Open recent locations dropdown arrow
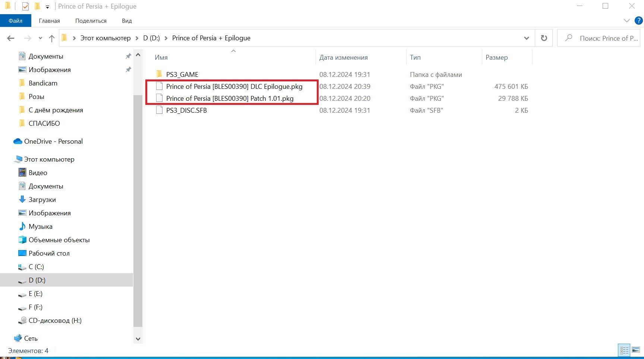This screenshot has width=644, height=359. (40, 38)
